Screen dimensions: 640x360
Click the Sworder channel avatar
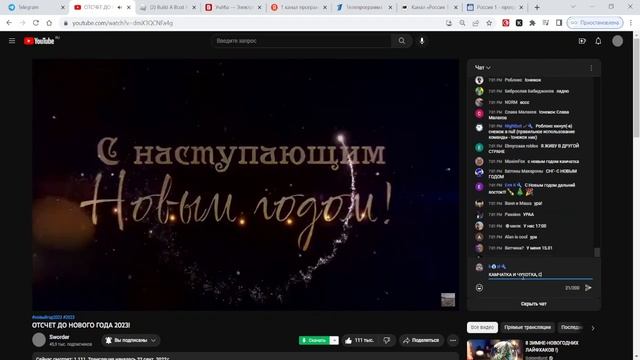click(x=39, y=340)
